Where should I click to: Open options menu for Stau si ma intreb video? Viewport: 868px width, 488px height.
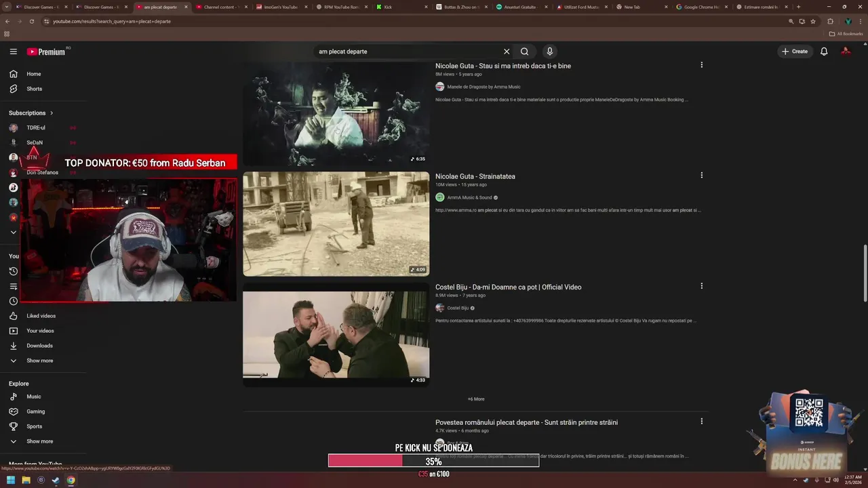click(x=701, y=65)
